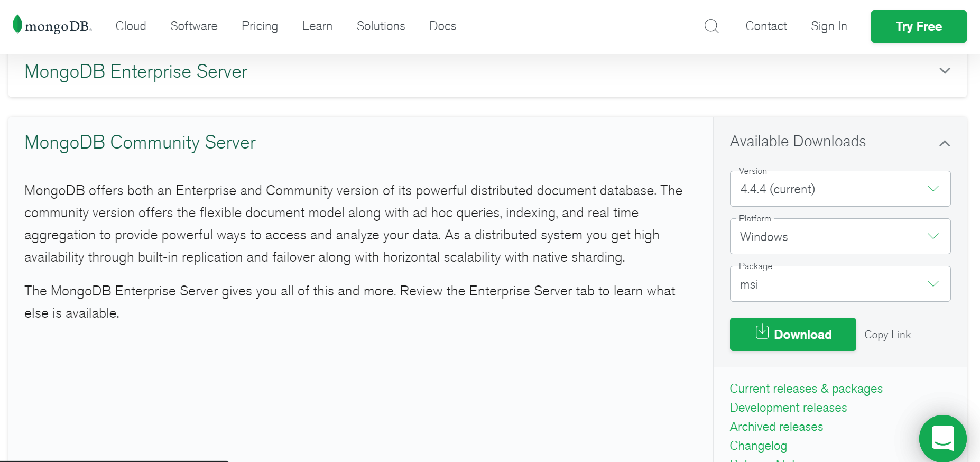Open the search magnifier icon
This screenshot has width=980, height=462.
pos(711,26)
